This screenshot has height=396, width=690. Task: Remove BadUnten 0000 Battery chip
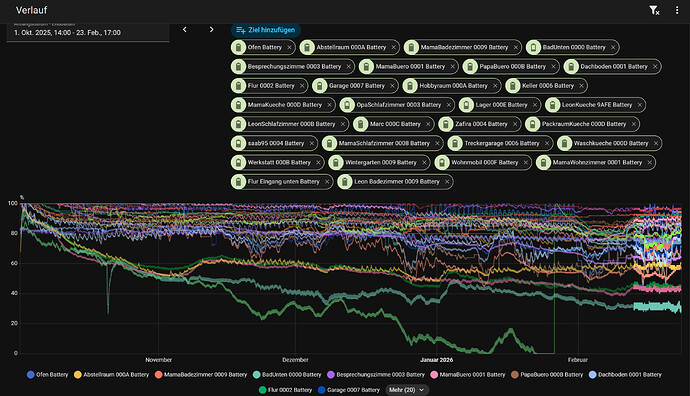[613, 47]
